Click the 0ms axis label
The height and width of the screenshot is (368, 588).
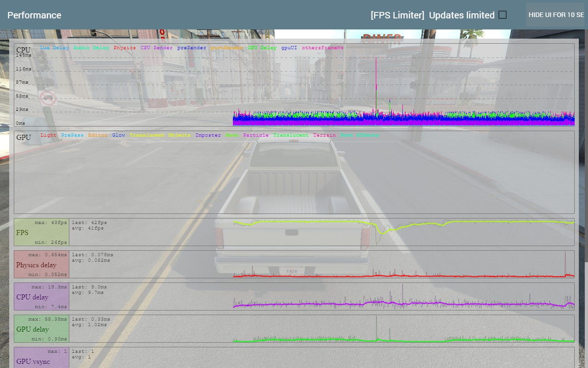point(21,123)
